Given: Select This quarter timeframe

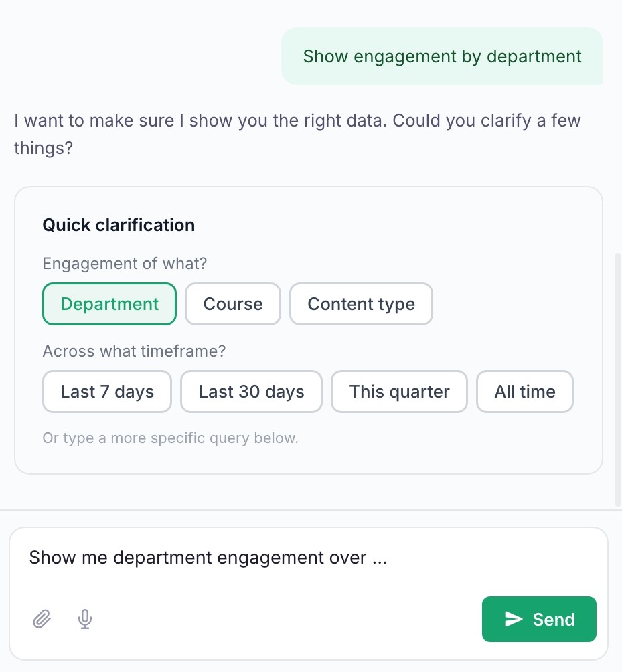Looking at the screenshot, I should tap(399, 392).
